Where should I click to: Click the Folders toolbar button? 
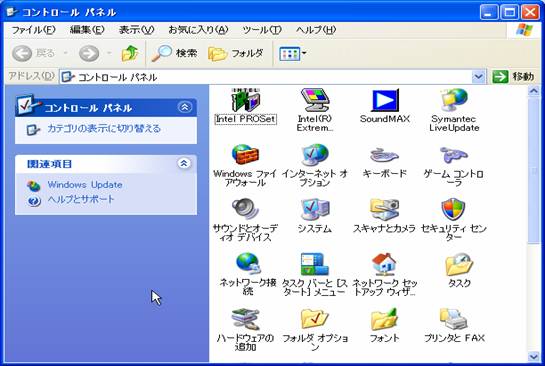coord(236,54)
